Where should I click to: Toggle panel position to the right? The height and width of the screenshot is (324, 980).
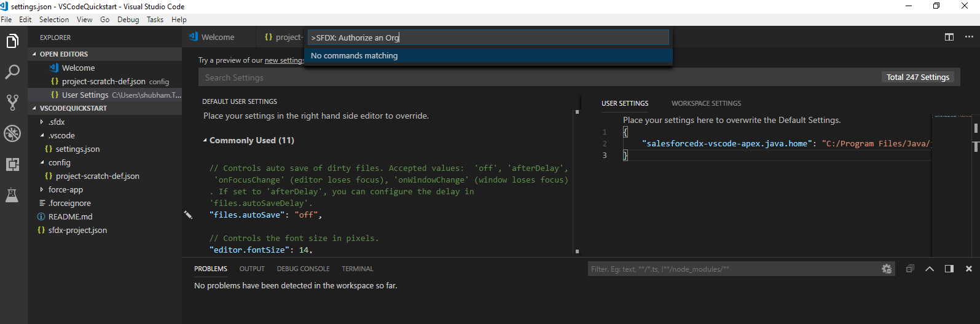click(x=949, y=269)
